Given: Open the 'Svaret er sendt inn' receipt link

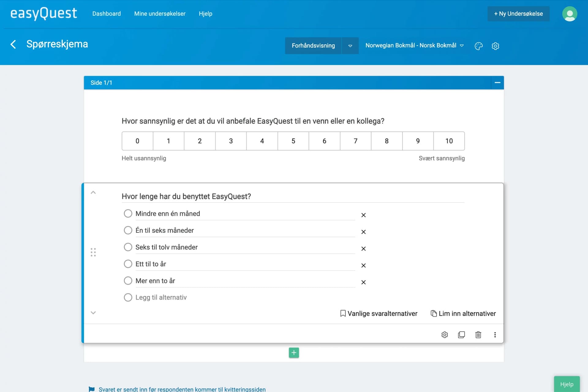Looking at the screenshot, I should (x=182, y=389).
